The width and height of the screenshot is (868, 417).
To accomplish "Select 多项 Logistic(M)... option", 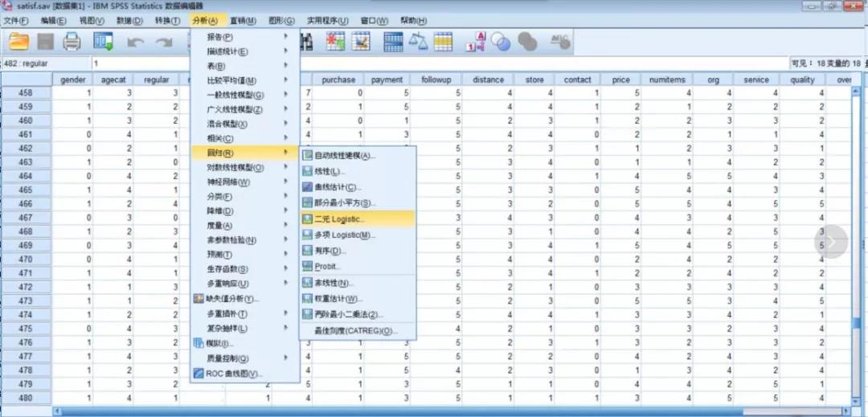I will click(357, 235).
